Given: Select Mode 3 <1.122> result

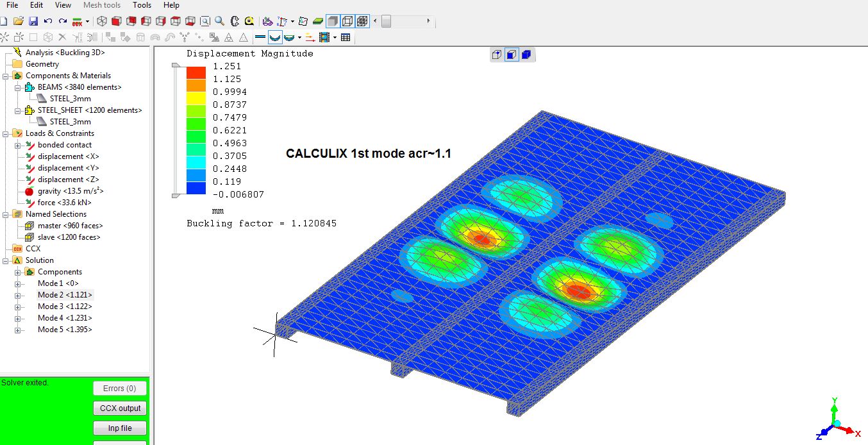Looking at the screenshot, I should click(x=65, y=306).
